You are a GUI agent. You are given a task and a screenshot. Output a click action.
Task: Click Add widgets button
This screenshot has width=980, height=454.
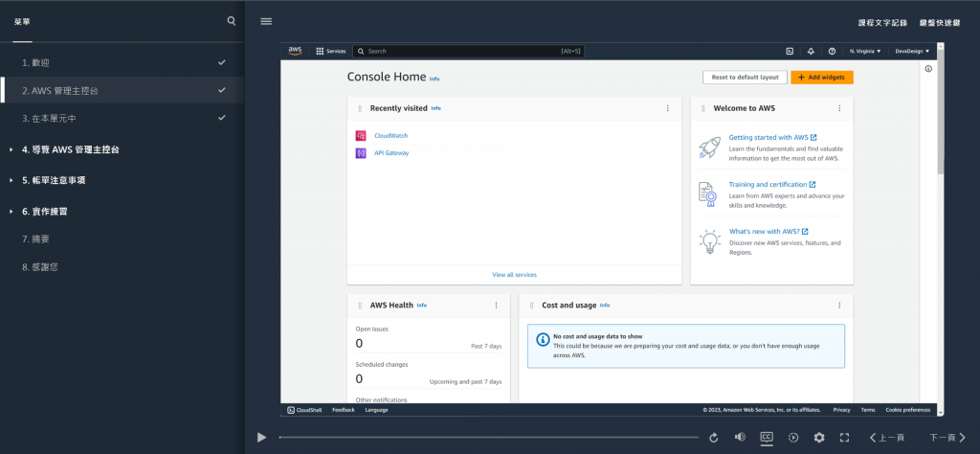coord(822,77)
